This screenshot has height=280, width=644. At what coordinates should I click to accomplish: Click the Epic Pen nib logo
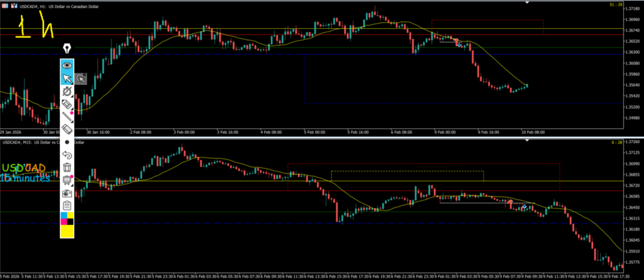(67, 48)
